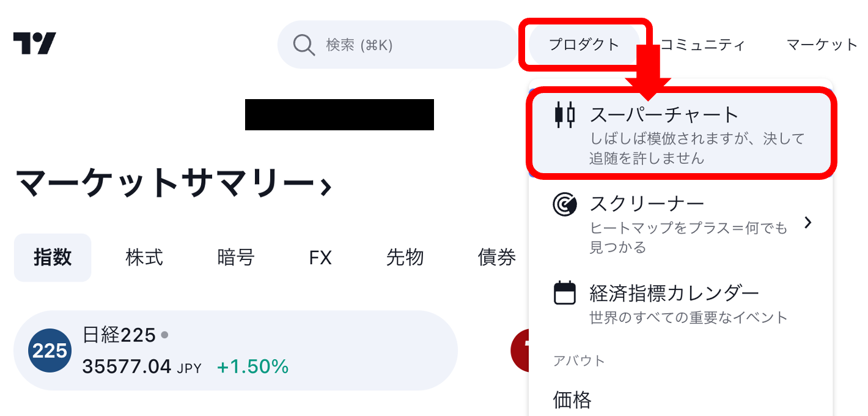Click the magnifying glass search icon
This screenshot has width=868, height=416.
tap(304, 45)
